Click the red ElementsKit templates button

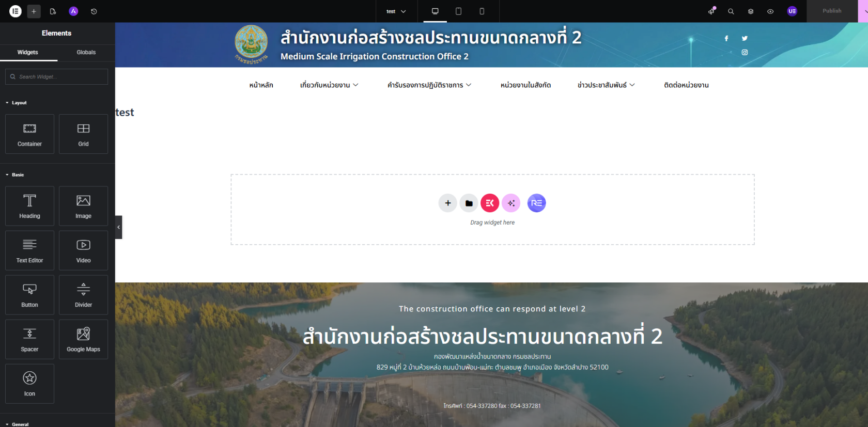coord(490,203)
